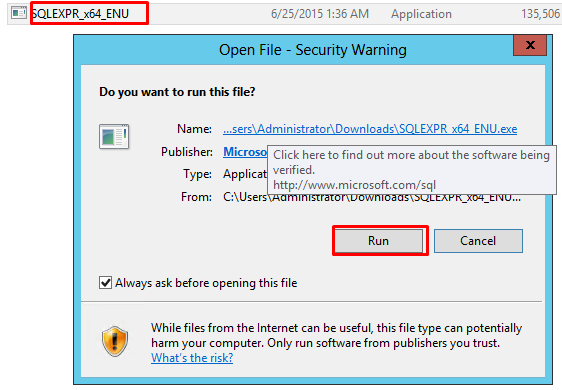The width and height of the screenshot is (562, 390).
Task: Toggle Always ask before opening this file
Action: 105,283
